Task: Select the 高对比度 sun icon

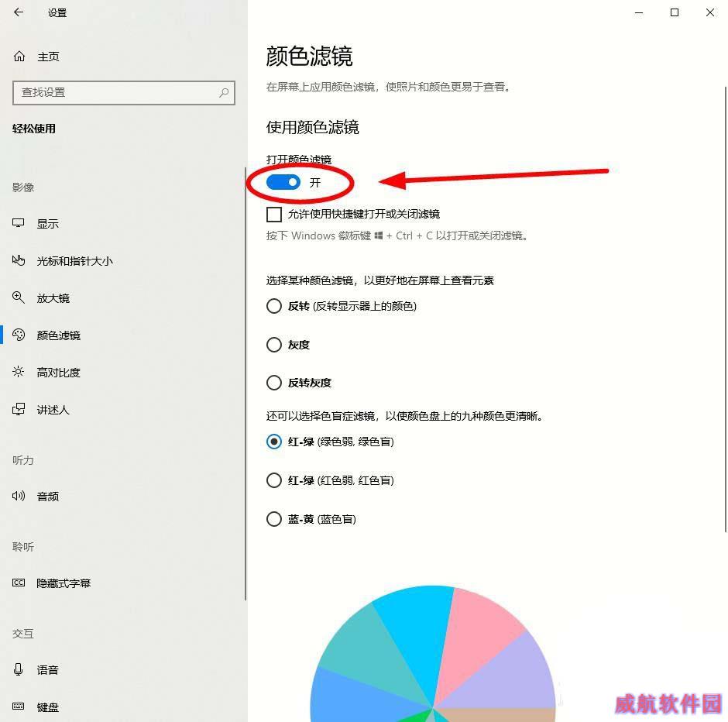Action: (x=18, y=371)
